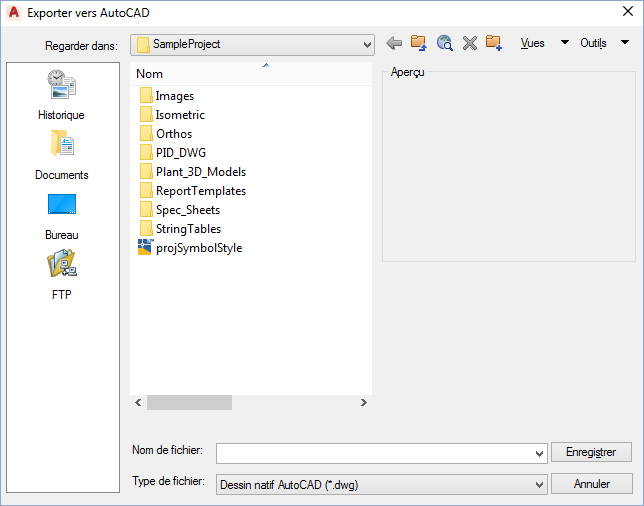Open the Historique location
The image size is (644, 506).
point(62,95)
